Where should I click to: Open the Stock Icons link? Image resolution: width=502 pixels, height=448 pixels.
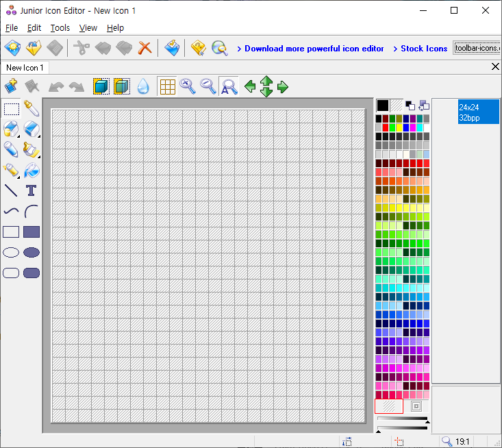[x=420, y=49]
